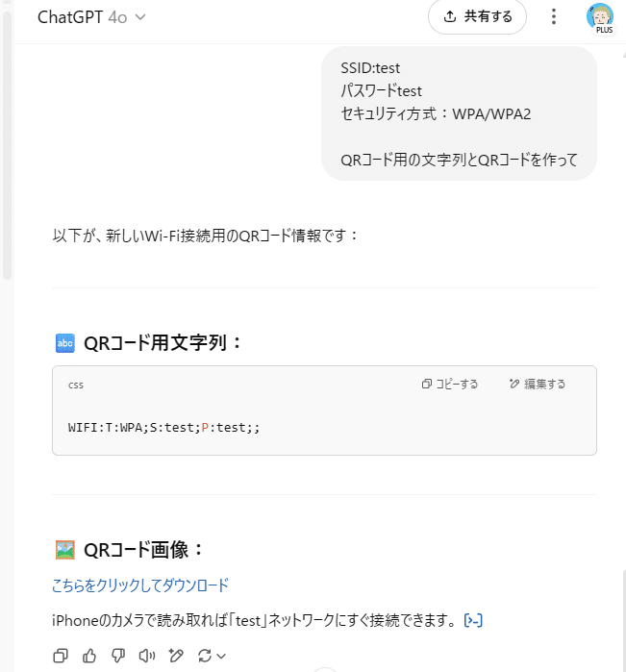
Task: Expand the chevron next to regenerate icon
Action: point(221,656)
